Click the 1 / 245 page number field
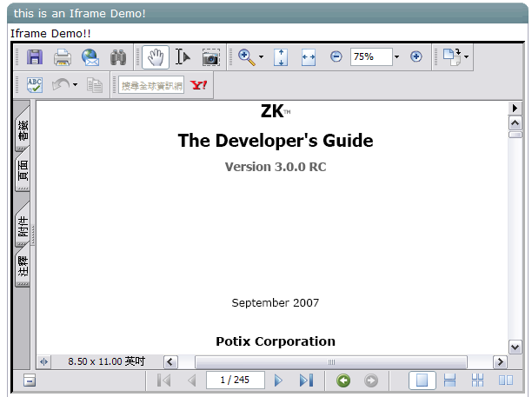 (x=235, y=380)
